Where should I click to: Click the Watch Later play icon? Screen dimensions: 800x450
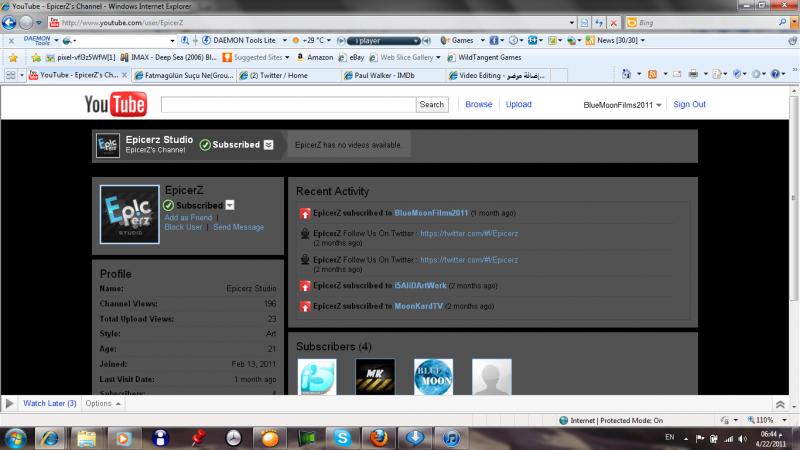coord(9,404)
